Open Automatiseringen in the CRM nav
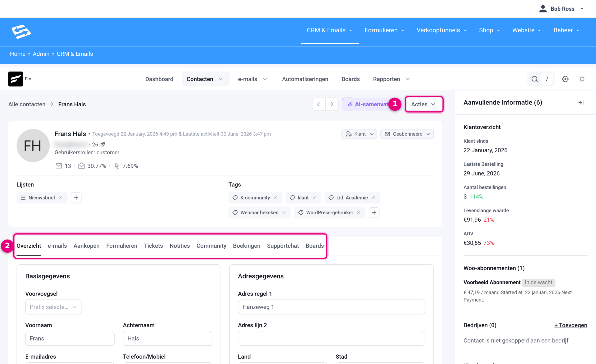Screen dimensions: 596x364 pos(305,79)
